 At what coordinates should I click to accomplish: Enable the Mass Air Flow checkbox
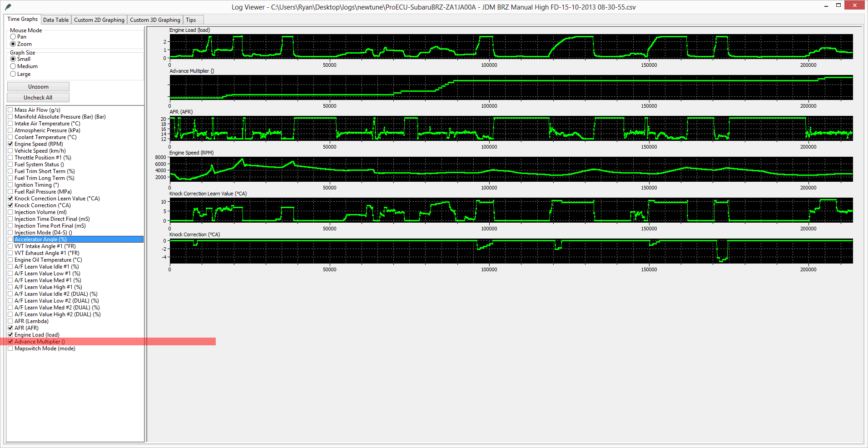(x=10, y=110)
